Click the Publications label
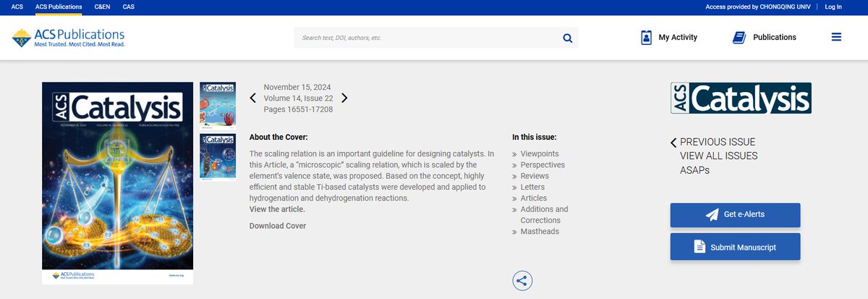This screenshot has height=299, width=868. [775, 38]
